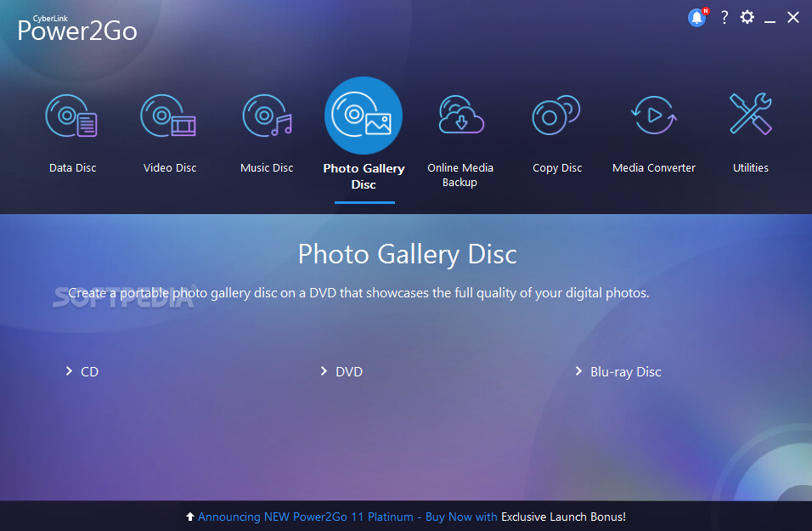Select the Photo Gallery Disc label

(364, 176)
